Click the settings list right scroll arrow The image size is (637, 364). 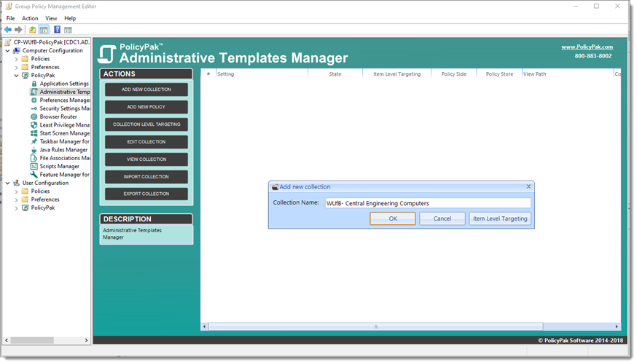(x=617, y=327)
